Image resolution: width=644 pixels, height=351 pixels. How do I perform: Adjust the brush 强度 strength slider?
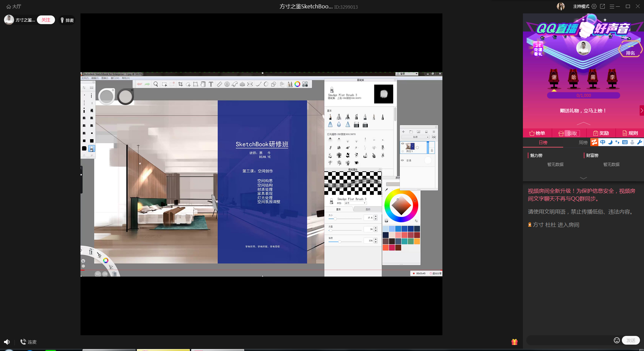[x=345, y=241]
